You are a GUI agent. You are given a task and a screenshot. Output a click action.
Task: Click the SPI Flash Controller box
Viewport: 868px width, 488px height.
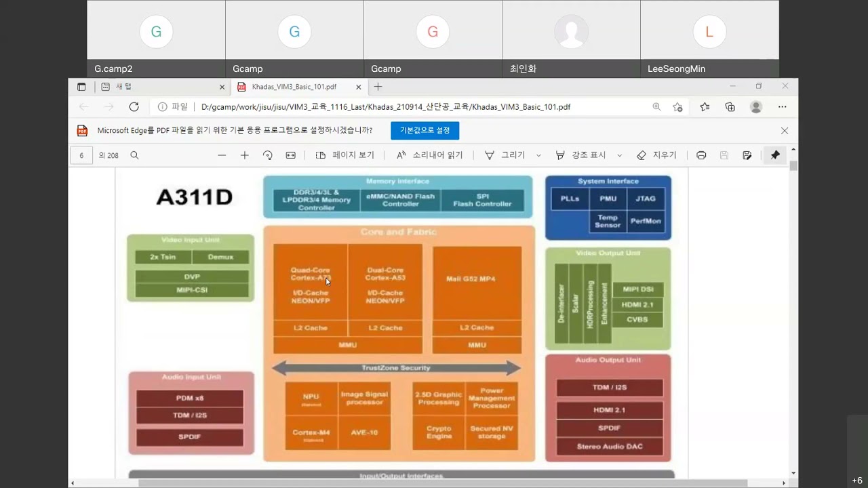pyautogui.click(x=482, y=200)
